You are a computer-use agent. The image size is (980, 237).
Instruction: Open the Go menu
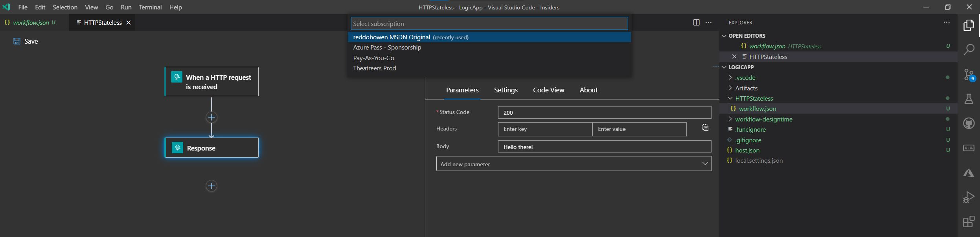click(109, 7)
